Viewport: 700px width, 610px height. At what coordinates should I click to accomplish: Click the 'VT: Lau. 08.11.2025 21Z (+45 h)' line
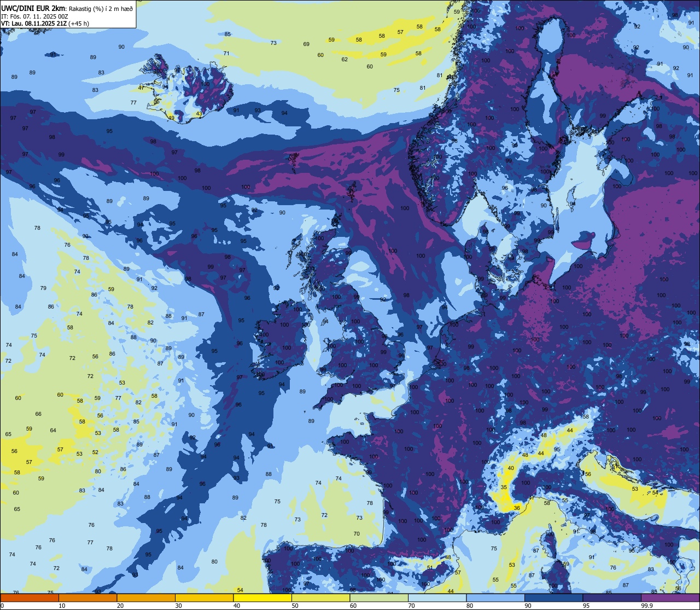[45, 24]
